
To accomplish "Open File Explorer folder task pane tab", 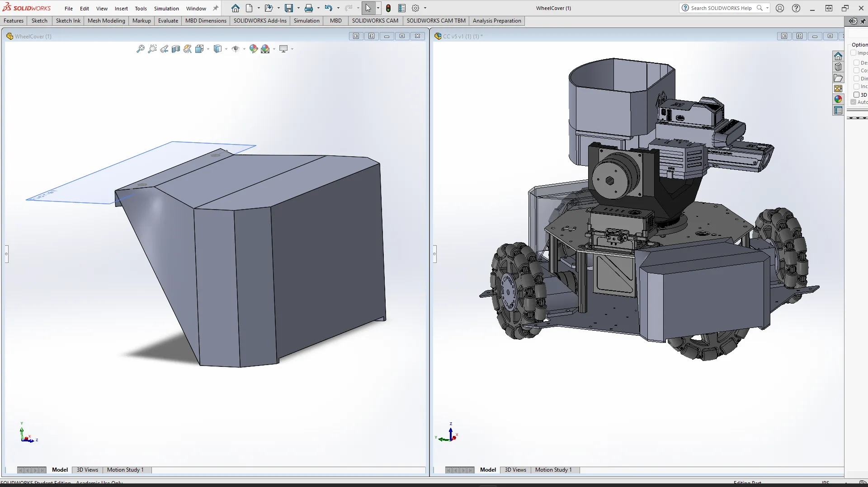I will [838, 78].
